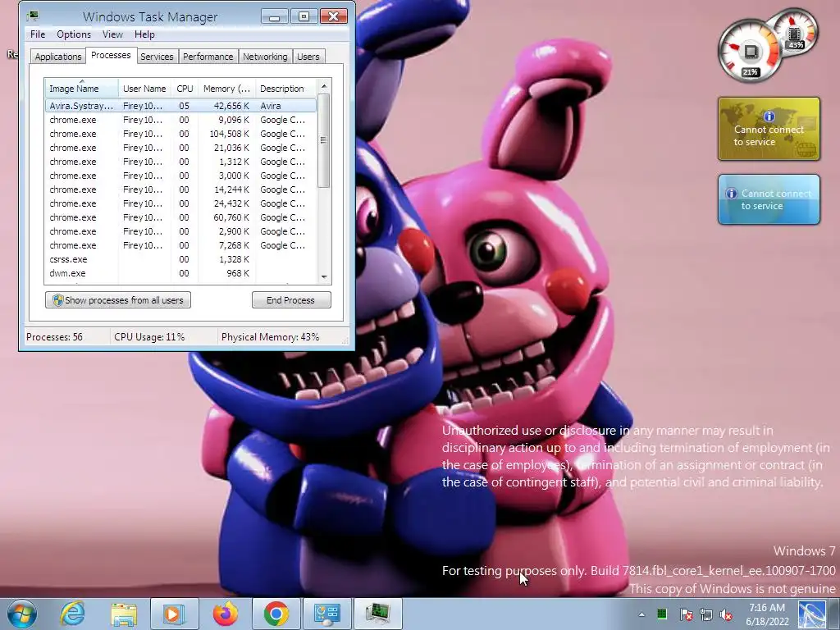This screenshot has height=630, width=840.
Task: Sort by the Description column
Action: 285,89
